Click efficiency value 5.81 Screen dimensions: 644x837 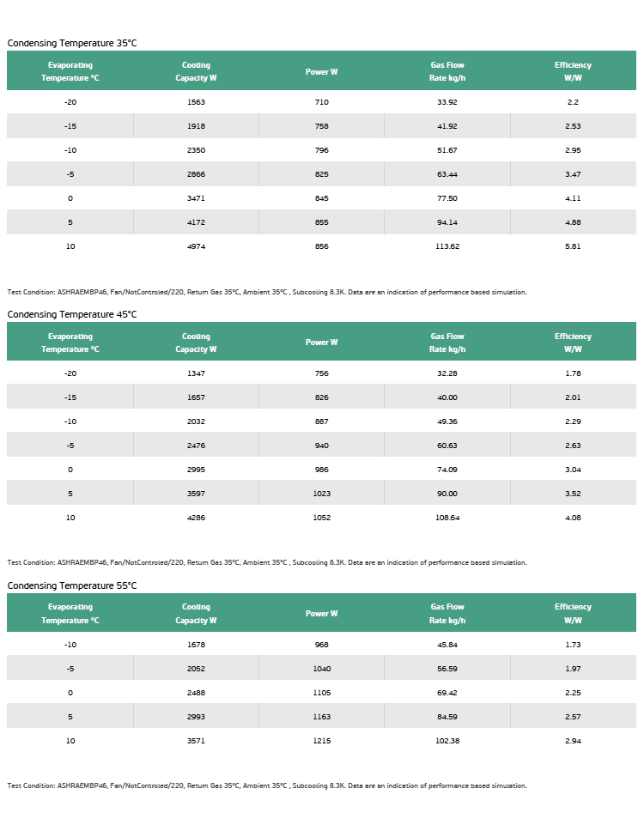point(573,246)
